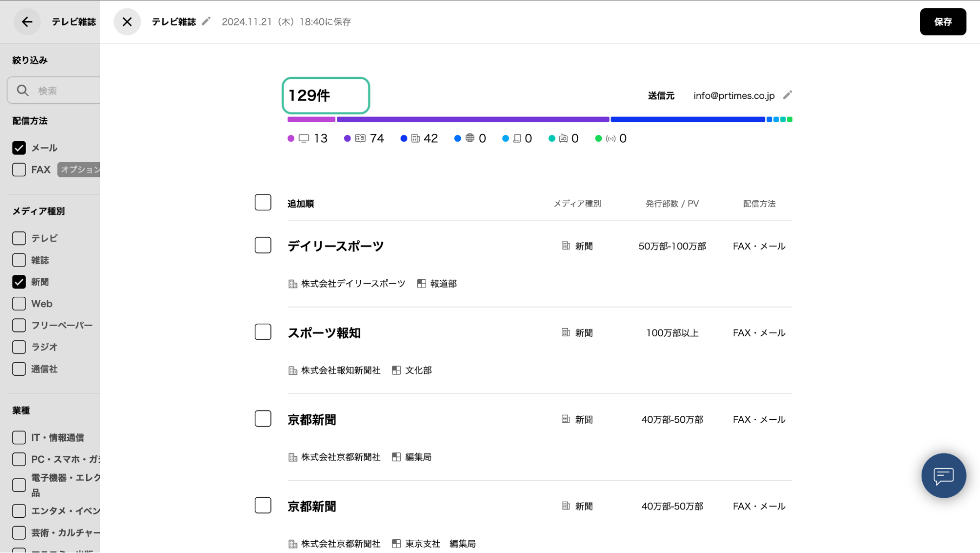Check the PC・スマホ industry filter
980x553 pixels.
[x=19, y=459]
